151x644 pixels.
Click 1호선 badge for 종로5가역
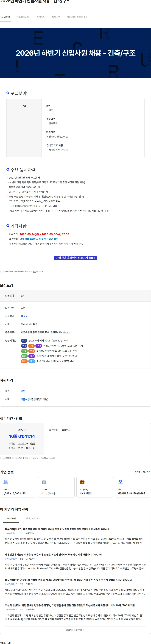point(24,341)
